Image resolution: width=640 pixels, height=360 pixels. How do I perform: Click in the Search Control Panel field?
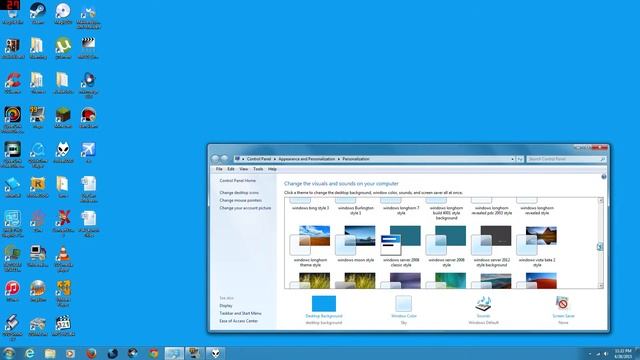(x=565, y=159)
